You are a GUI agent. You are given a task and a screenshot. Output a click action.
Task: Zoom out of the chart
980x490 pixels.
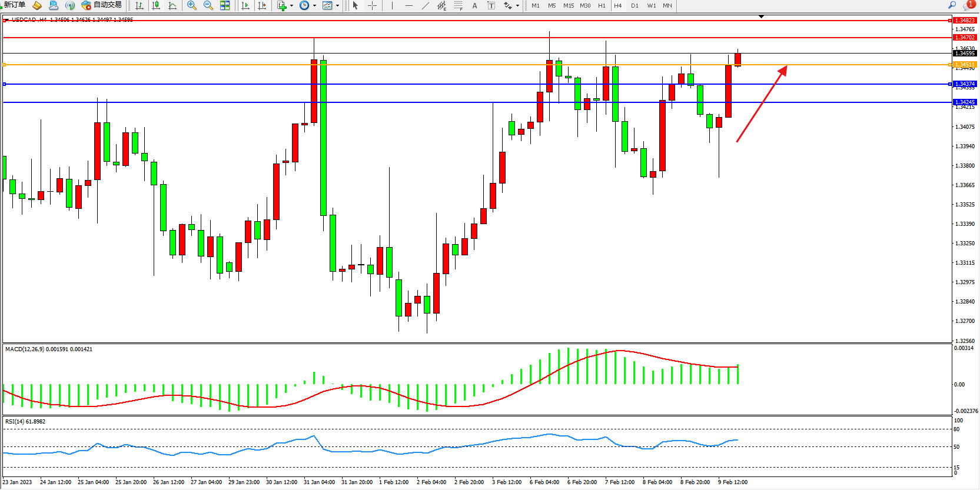(x=208, y=6)
